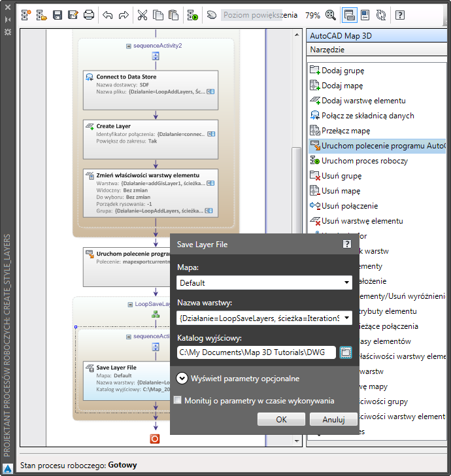Click the Poziom powiększenia zoom level field
Image resolution: width=451 pixels, height=476 pixels.
pos(260,15)
